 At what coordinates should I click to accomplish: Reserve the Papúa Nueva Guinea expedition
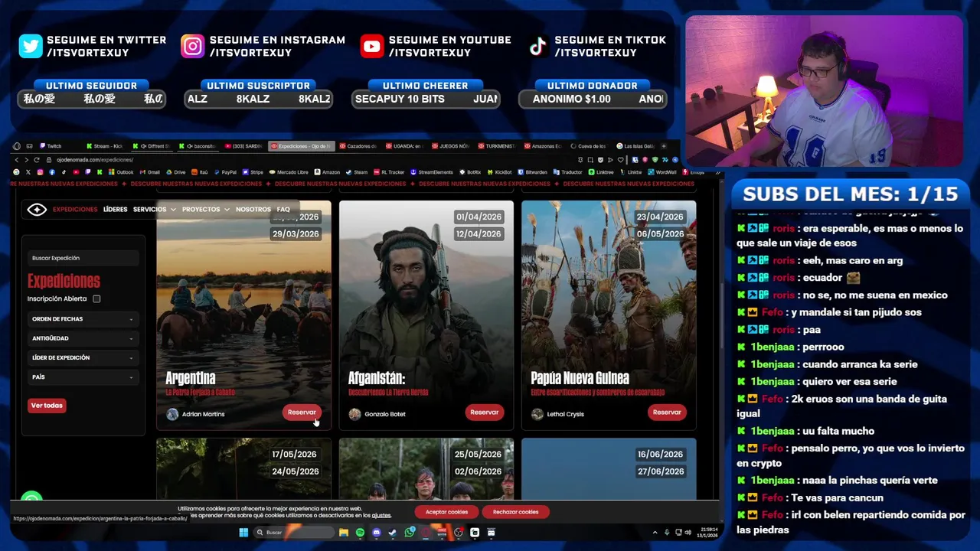[667, 412]
